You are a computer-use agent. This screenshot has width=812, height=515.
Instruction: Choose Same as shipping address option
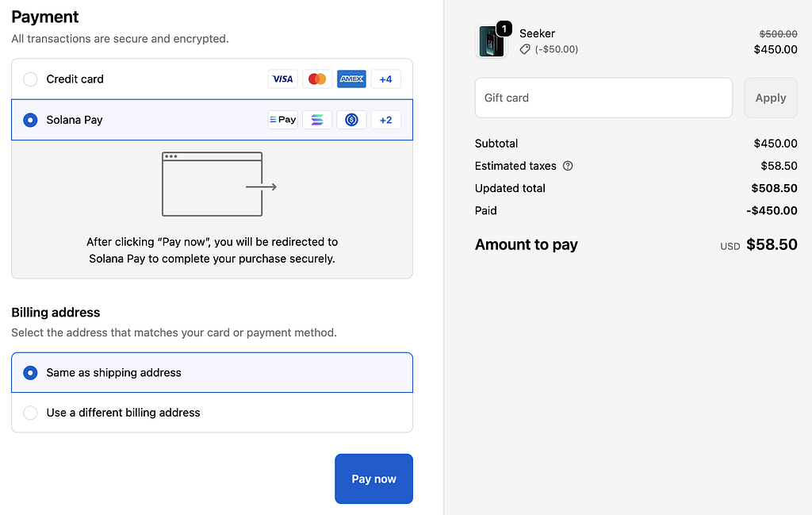(30, 373)
